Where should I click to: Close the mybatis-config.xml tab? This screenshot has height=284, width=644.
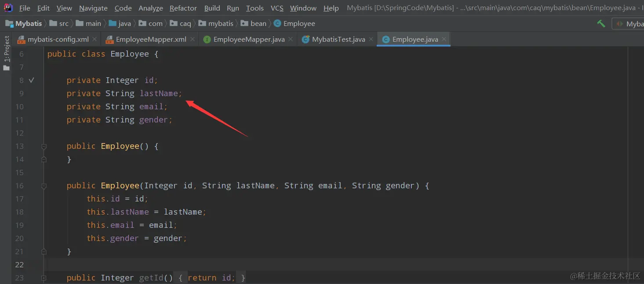click(95, 39)
